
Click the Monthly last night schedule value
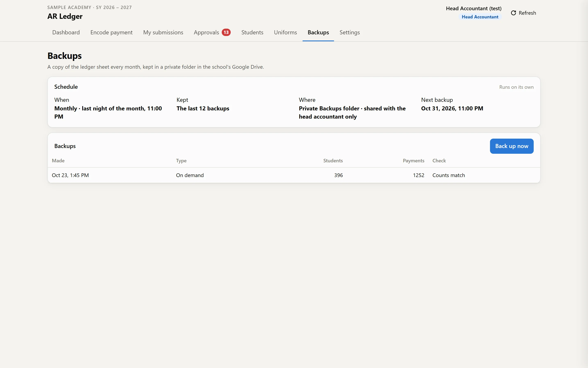[108, 112]
